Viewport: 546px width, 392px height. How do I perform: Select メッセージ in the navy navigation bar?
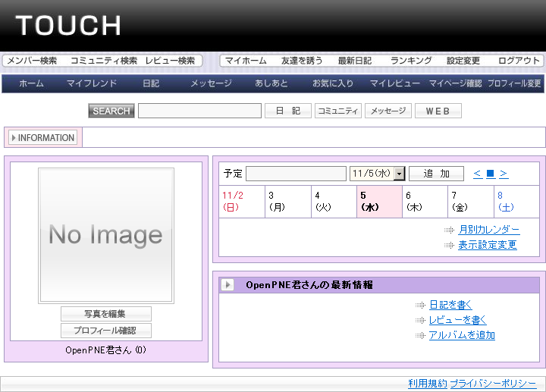tap(211, 83)
